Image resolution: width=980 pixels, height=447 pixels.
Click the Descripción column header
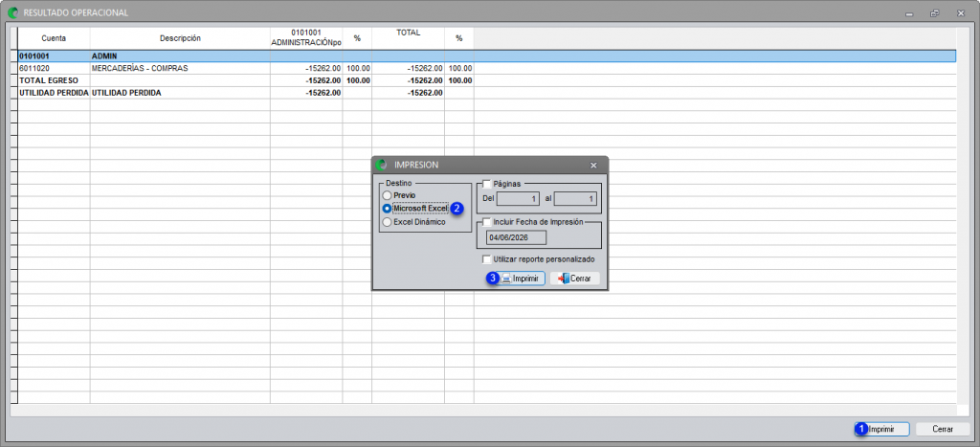click(x=180, y=38)
